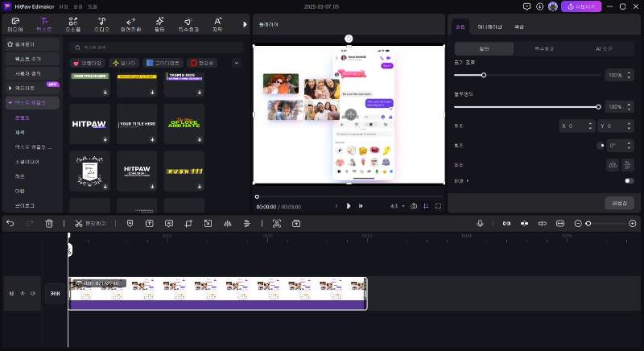Click the speed adjust lines toolbar icon
The image size is (644, 351).
247,223
